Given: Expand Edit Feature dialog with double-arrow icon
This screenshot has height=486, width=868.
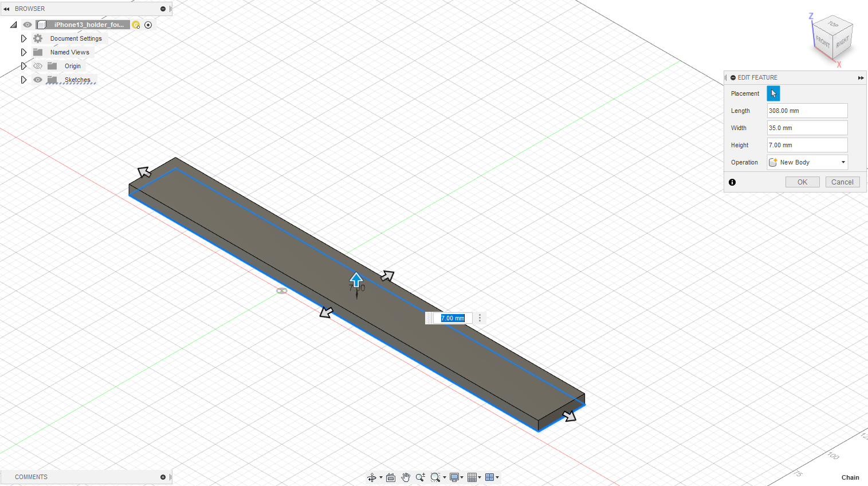Looking at the screenshot, I should (861, 78).
